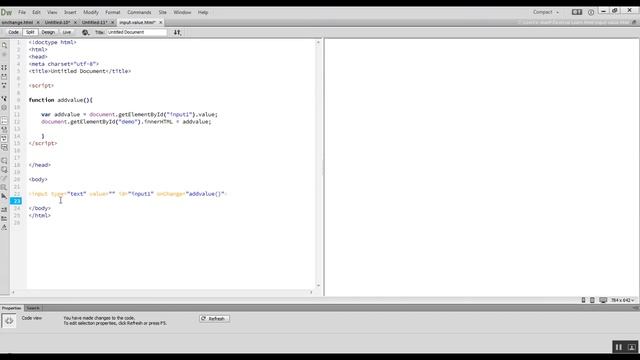Click the Wrap Tag pencil icon
Screen dimensions: 640x360
tap(4, 178)
